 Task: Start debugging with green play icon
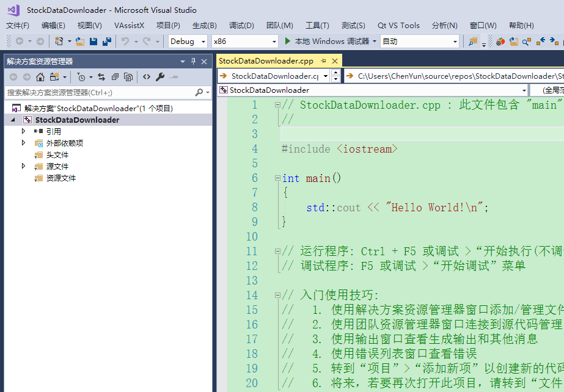click(x=287, y=41)
